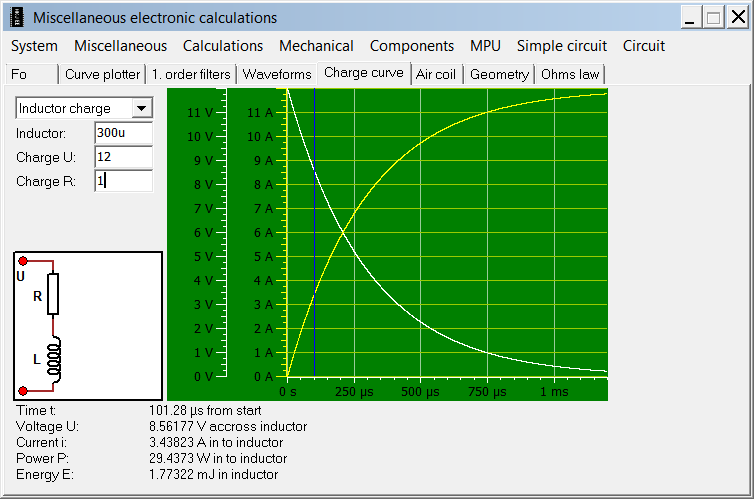Viewport: 754px width, 499px height.
Task: Open the MPU menu
Action: [x=485, y=46]
